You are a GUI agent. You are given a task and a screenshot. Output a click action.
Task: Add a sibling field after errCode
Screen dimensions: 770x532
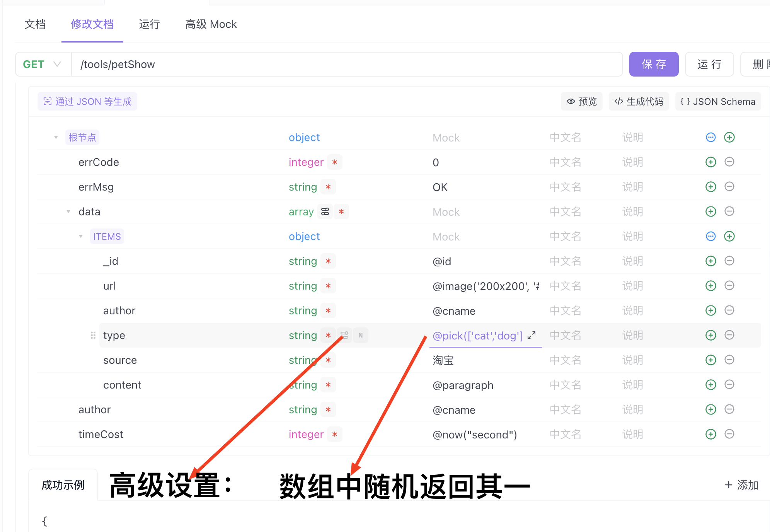710,162
